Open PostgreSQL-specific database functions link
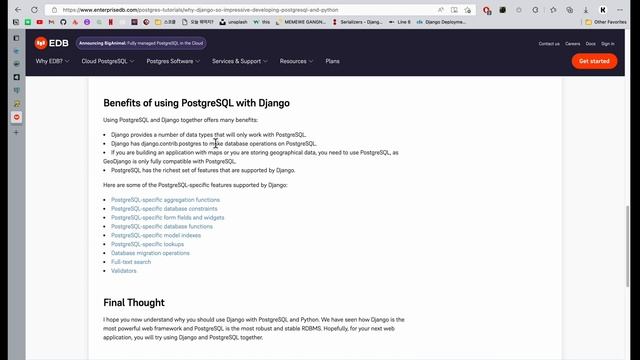 pyautogui.click(x=162, y=227)
